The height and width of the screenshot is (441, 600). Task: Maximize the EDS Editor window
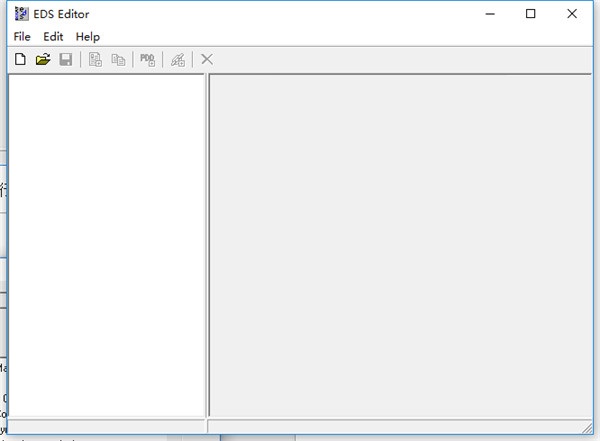(530, 14)
